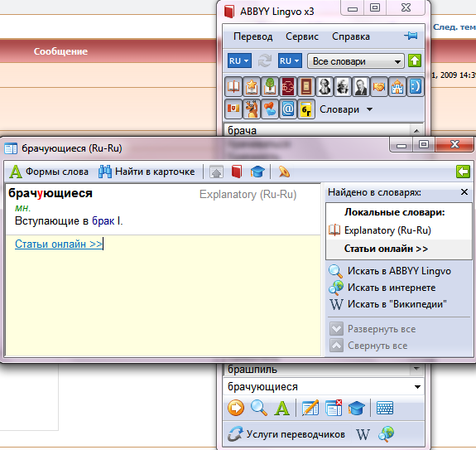Toggle the green tree dictionary button
This screenshot has width=476, height=450.
(270, 86)
